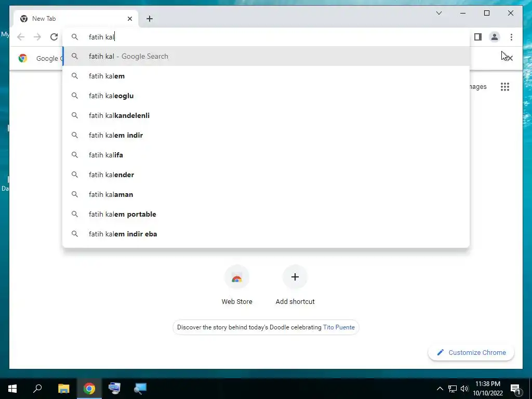Select the 'fatih kalkandelenli' suggestion
This screenshot has height=399, width=532.
pos(267,115)
